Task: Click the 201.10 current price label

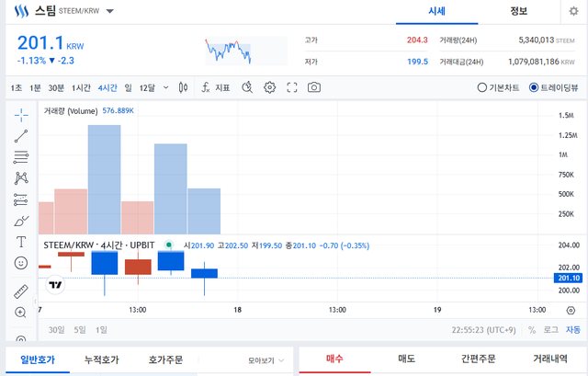Action: pyautogui.click(x=569, y=278)
